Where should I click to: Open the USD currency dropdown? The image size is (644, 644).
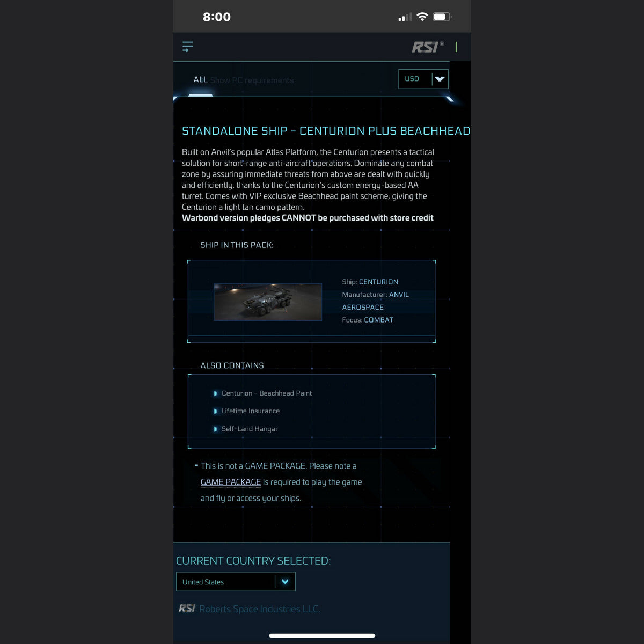click(x=414, y=79)
